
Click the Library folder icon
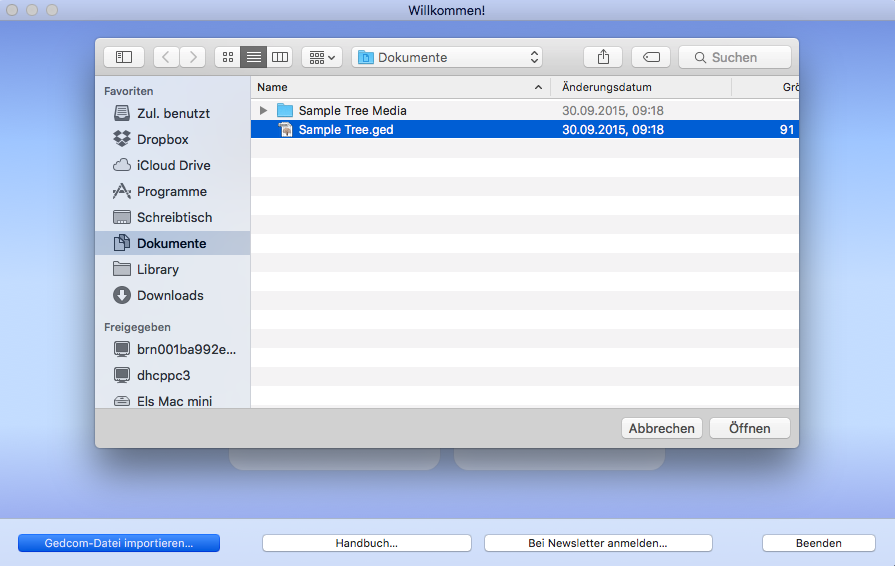(122, 268)
